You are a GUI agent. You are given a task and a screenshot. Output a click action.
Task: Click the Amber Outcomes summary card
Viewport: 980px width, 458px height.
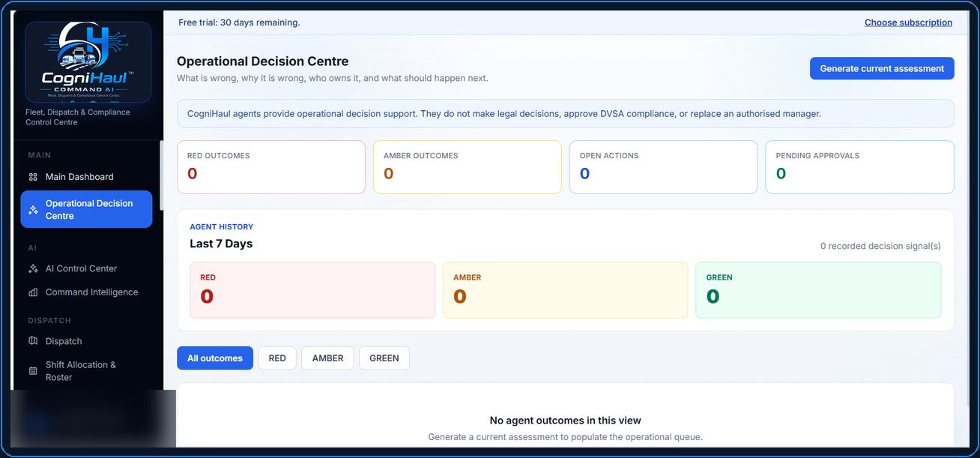tap(468, 167)
